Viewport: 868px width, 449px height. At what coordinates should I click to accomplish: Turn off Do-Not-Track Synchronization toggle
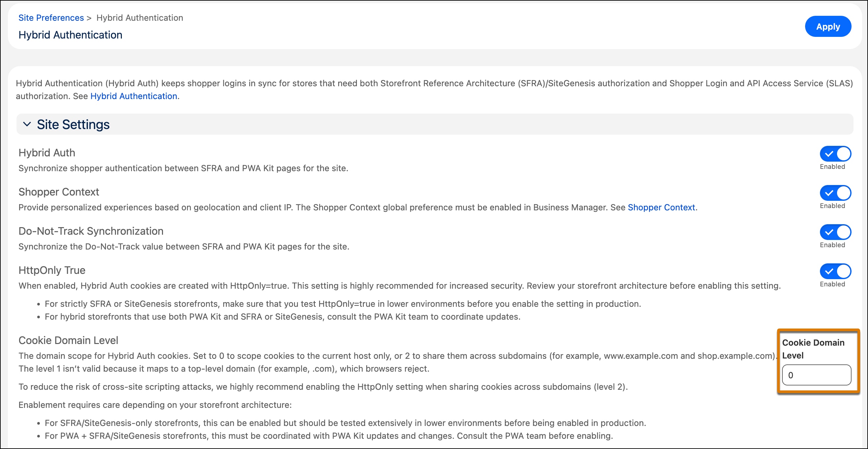pos(835,232)
